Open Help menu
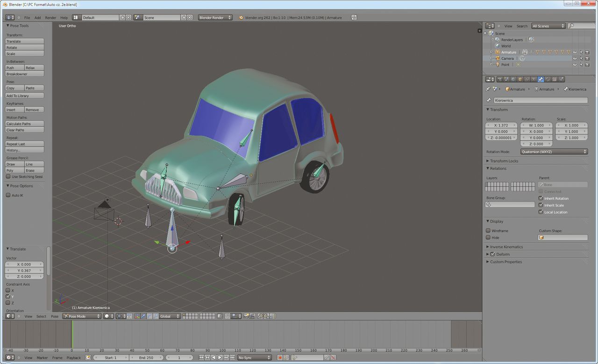The width and height of the screenshot is (598, 364). click(x=64, y=18)
